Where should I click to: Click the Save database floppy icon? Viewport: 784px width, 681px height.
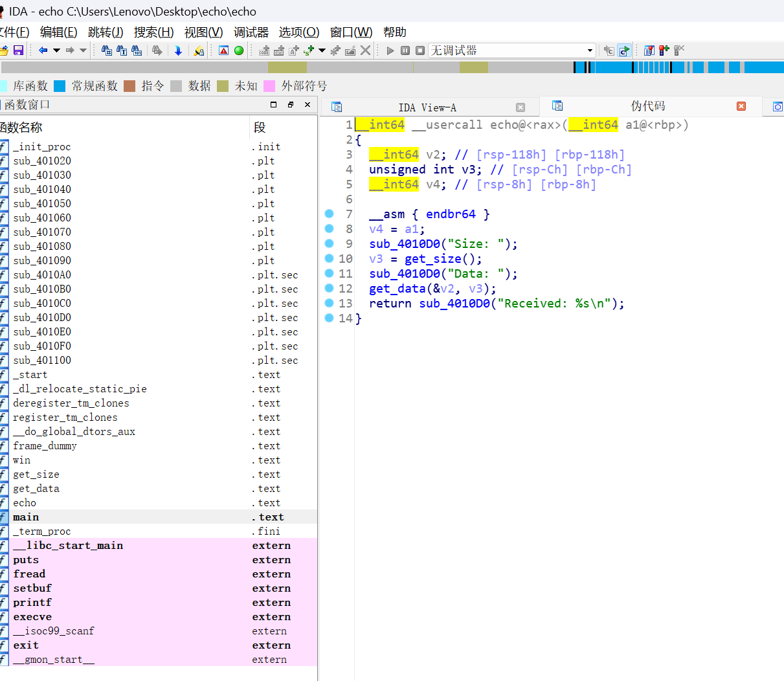18,50
